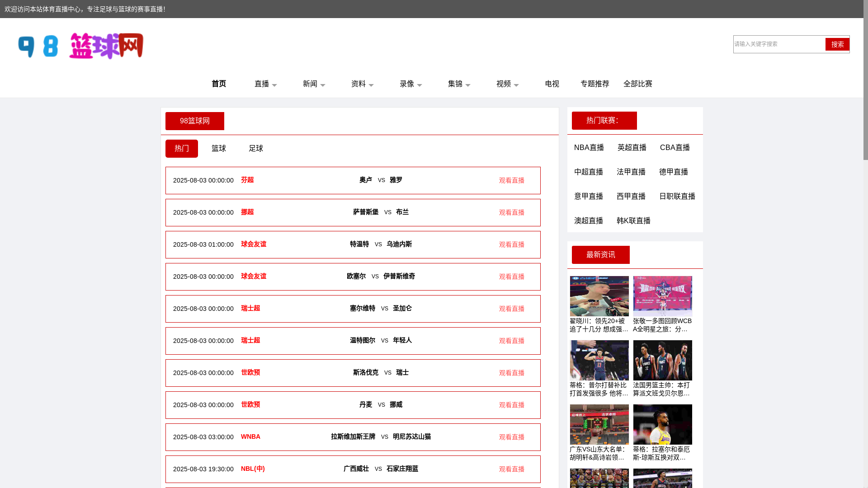The image size is (868, 488).
Task: Watch live for 温特图尔 vs 年轻人
Action: point(512,341)
